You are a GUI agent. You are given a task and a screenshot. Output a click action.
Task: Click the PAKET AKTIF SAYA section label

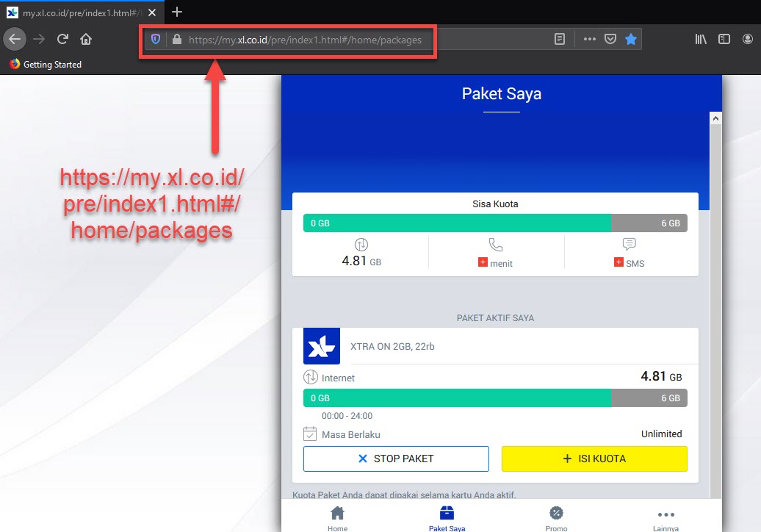click(x=495, y=318)
